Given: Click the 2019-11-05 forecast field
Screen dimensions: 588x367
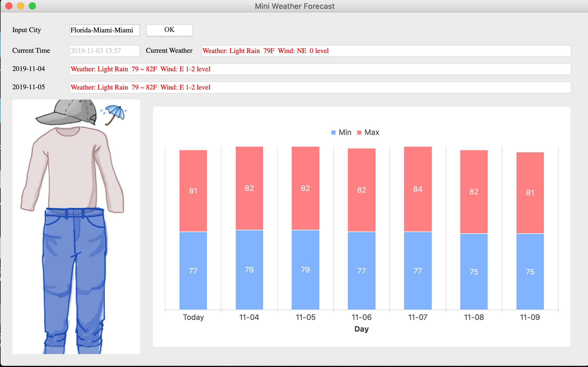Looking at the screenshot, I should tap(320, 87).
